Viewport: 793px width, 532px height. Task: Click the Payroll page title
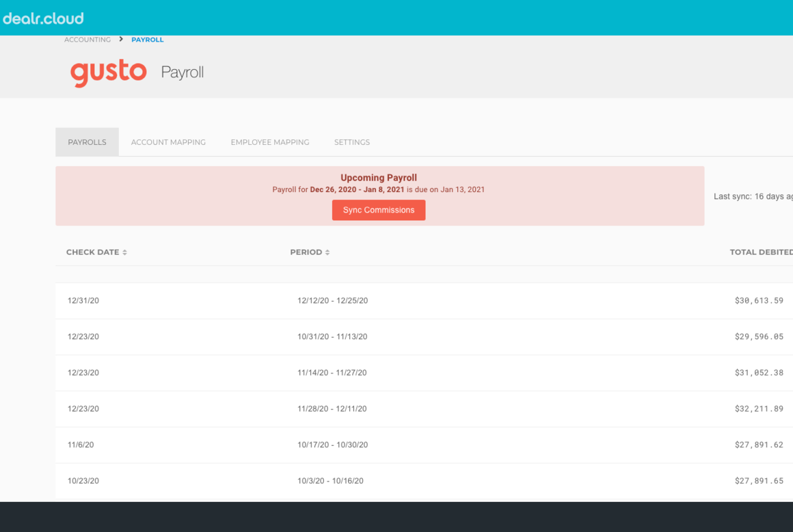point(182,72)
